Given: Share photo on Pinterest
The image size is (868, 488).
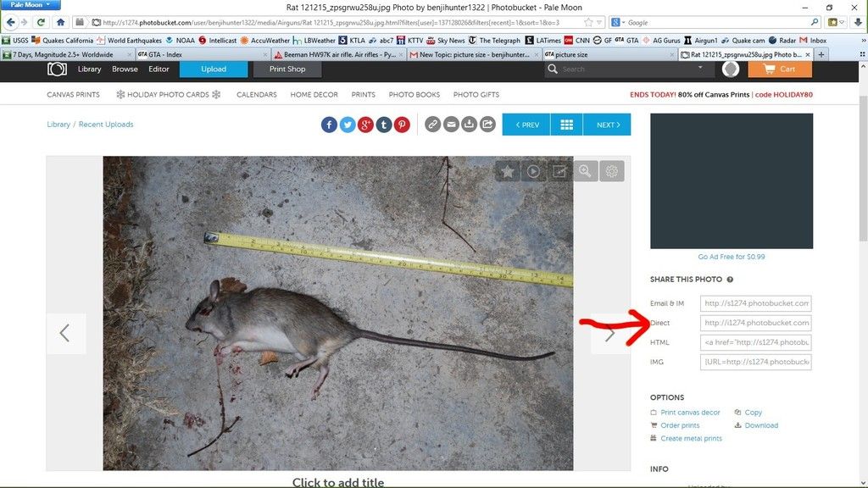Looking at the screenshot, I should pyautogui.click(x=402, y=125).
